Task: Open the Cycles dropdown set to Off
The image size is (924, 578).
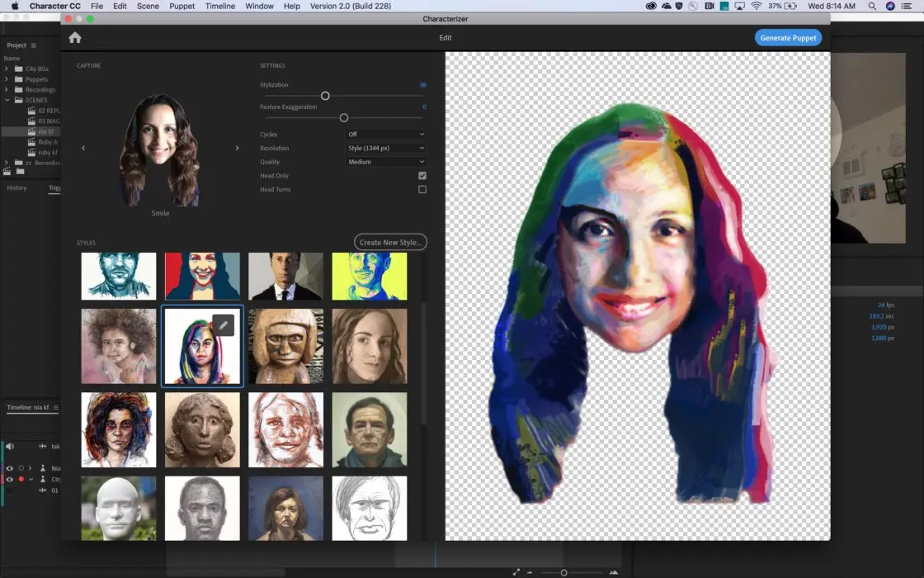Action: click(x=385, y=134)
